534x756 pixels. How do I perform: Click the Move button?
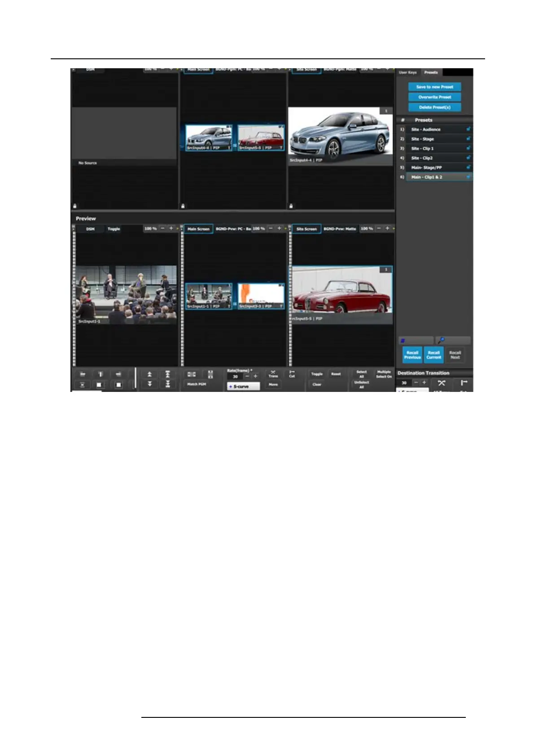click(273, 385)
